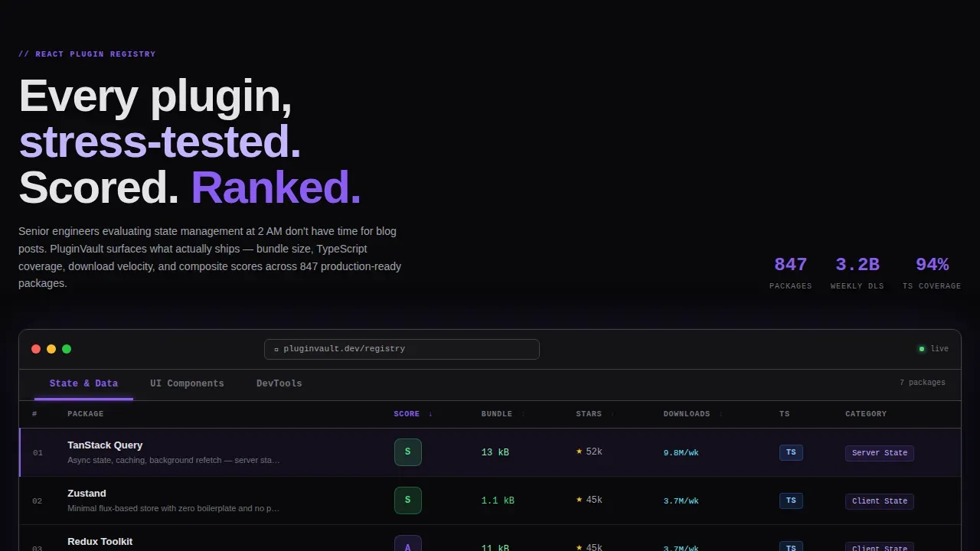Image resolution: width=980 pixels, height=551 pixels.
Task: Click the 45k stars count for Zustand
Action: (x=594, y=500)
